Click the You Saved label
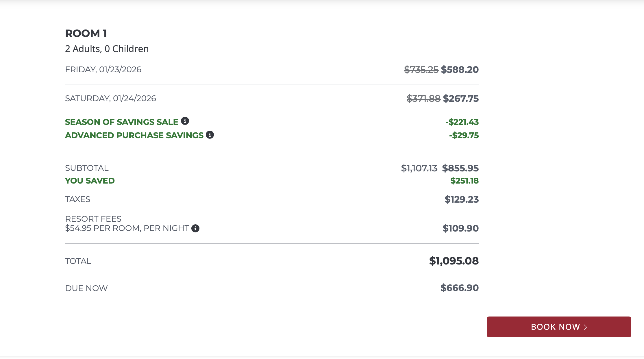644x359 pixels. (x=90, y=181)
